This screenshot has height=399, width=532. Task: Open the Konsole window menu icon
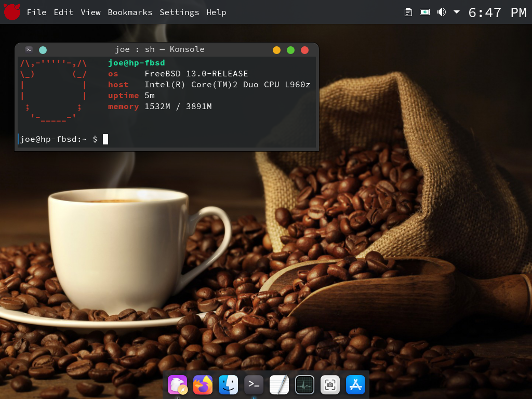coord(29,49)
